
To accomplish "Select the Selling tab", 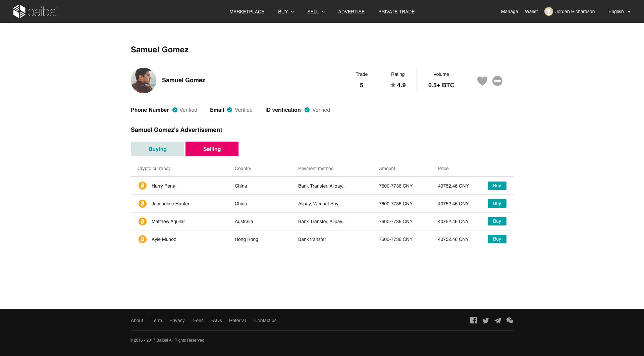I will (x=212, y=149).
